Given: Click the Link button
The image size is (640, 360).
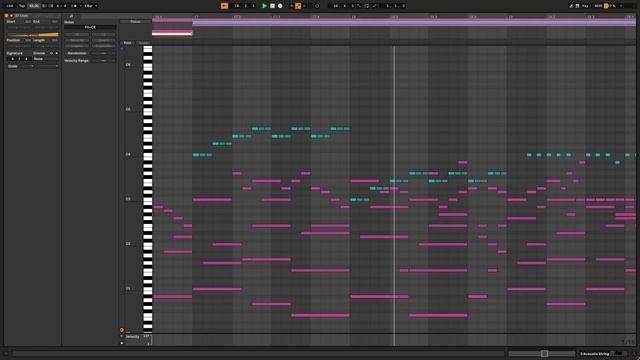Looking at the screenshot, I should [x=10, y=6].
